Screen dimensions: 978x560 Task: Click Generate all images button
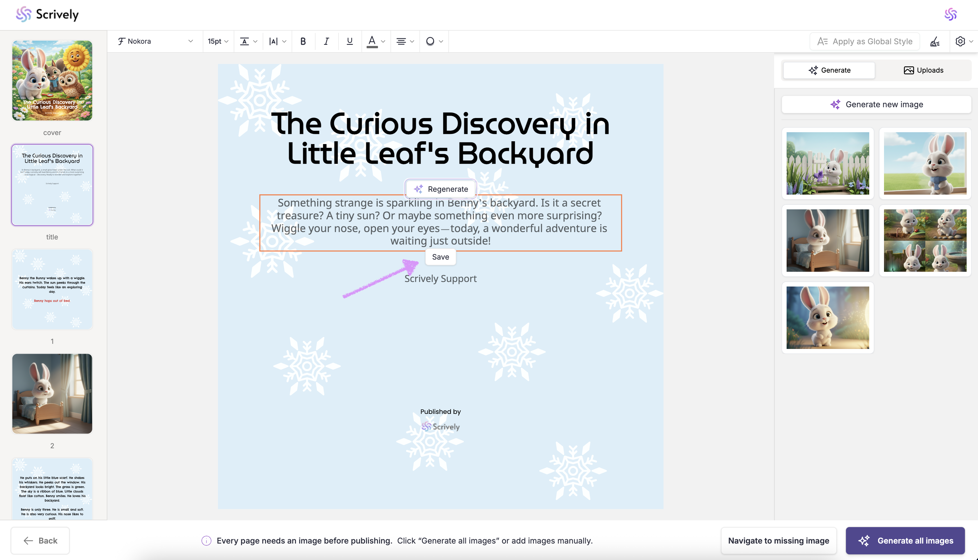coord(905,540)
